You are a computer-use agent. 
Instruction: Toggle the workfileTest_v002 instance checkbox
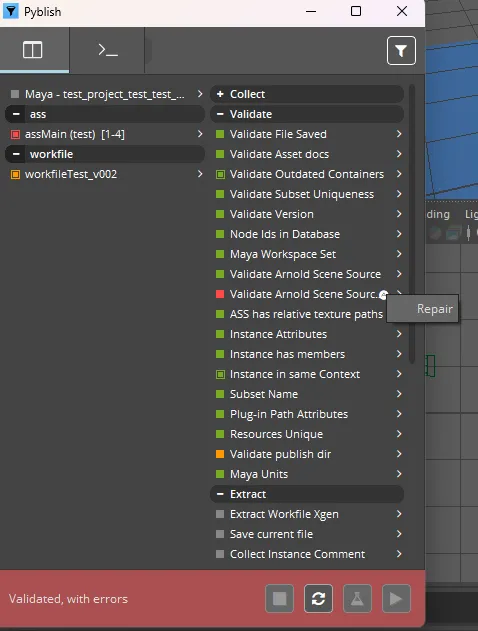coord(15,174)
